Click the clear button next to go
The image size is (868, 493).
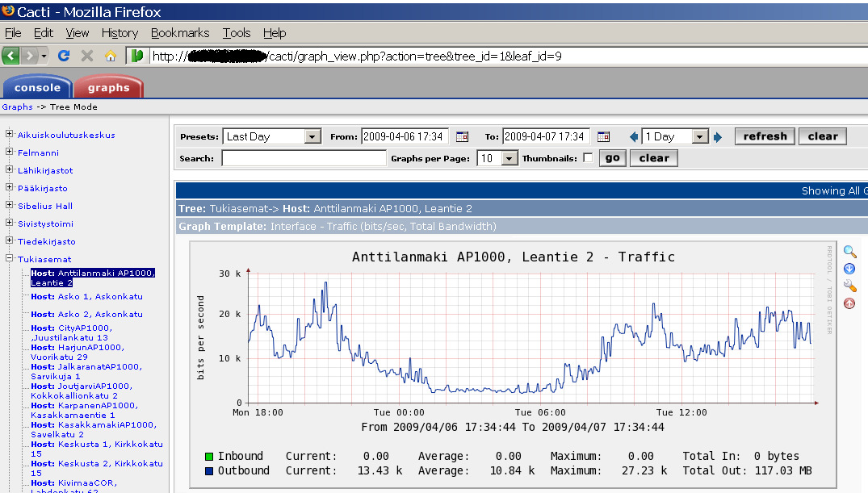(654, 158)
